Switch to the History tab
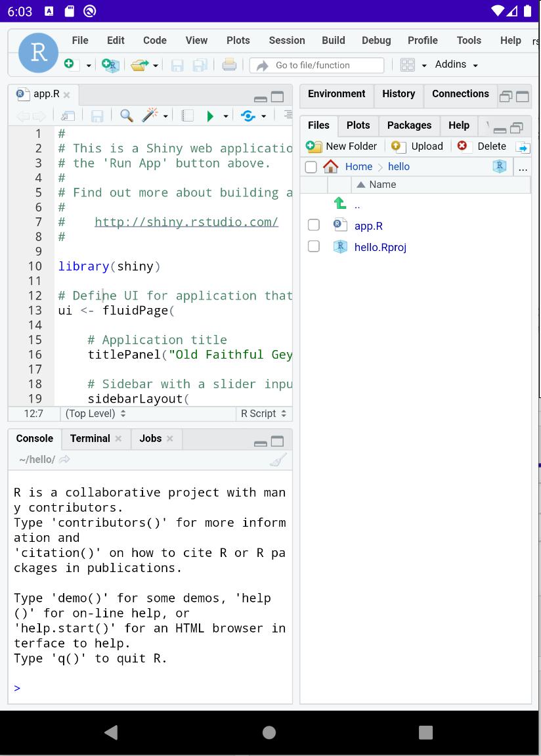 coord(399,93)
